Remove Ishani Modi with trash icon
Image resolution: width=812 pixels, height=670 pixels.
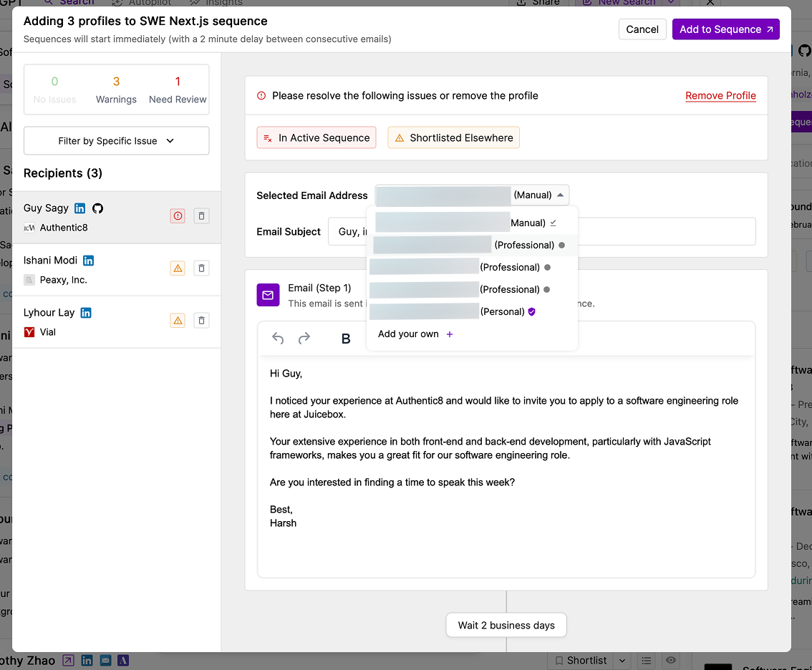(201, 268)
